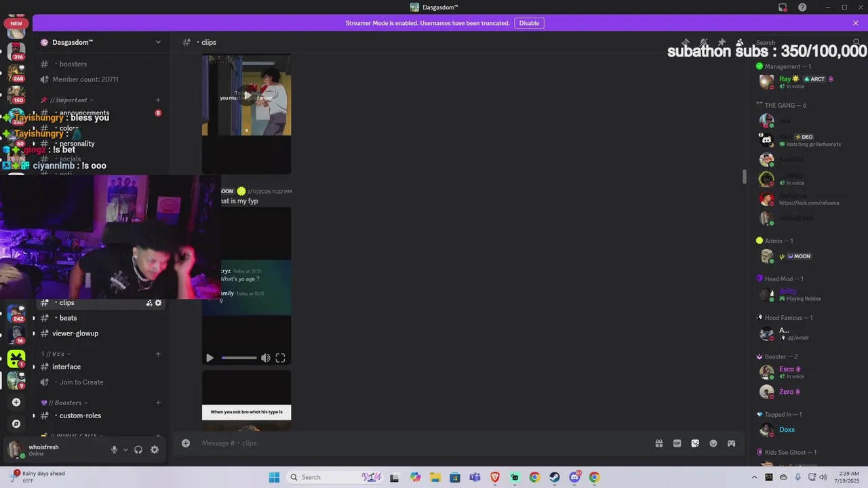Open the emoji picker icon
The width and height of the screenshot is (868, 488).
click(x=713, y=443)
